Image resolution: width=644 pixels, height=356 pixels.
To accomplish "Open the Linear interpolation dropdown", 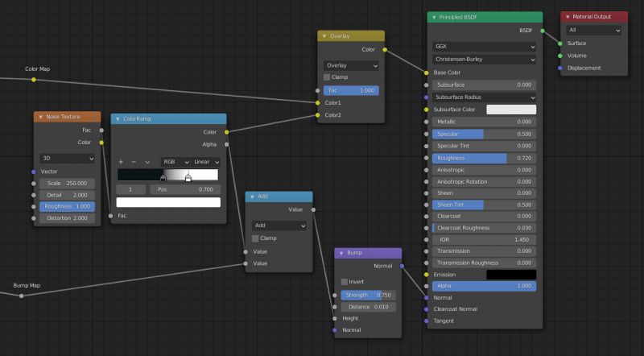I will pos(205,162).
